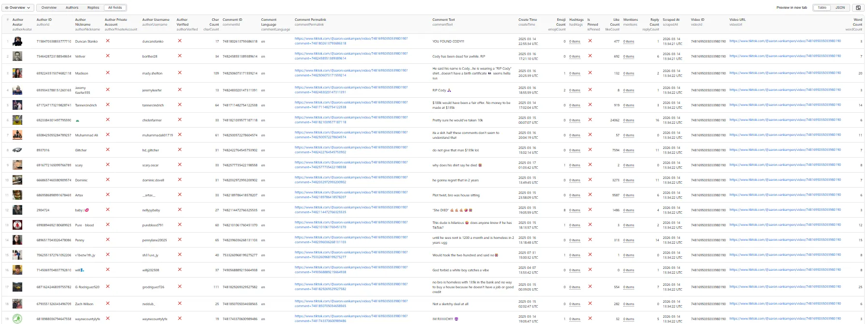This screenshot has height=324, width=868.
Task: Click Author Verified X mark for Duncan Stanko
Action: [180, 41]
